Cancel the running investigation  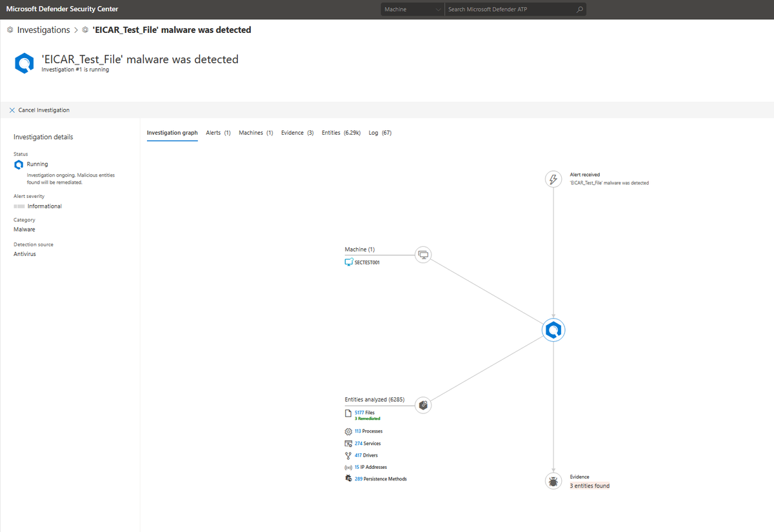point(39,110)
